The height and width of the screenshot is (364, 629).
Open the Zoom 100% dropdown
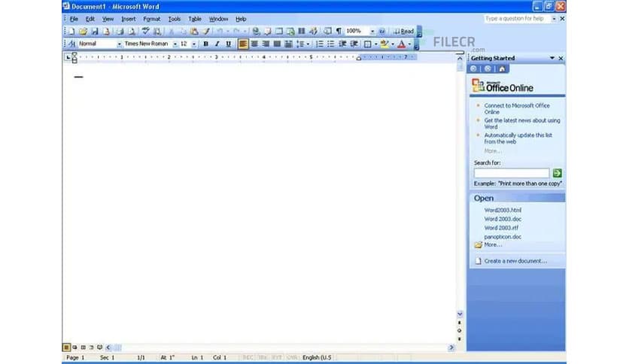coord(372,32)
